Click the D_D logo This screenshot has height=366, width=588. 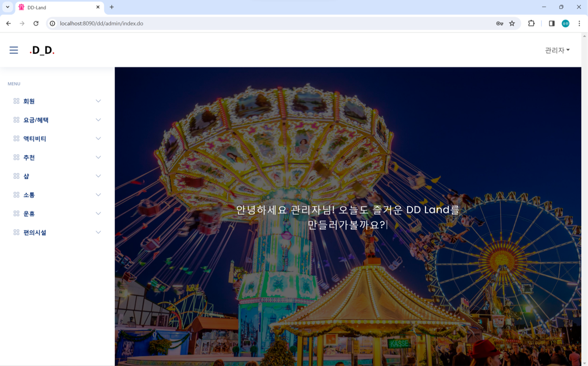coord(42,50)
